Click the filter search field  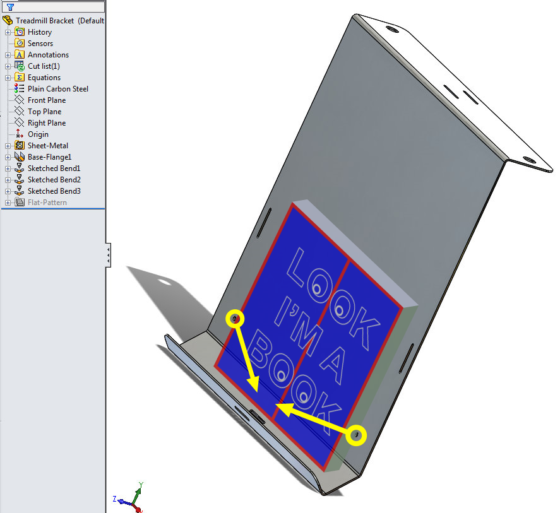[54, 7]
